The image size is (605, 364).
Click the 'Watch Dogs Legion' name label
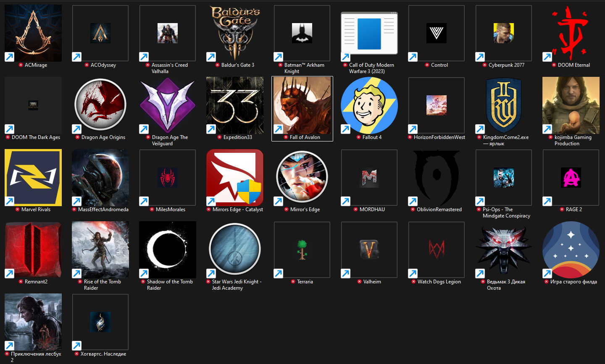point(439,282)
